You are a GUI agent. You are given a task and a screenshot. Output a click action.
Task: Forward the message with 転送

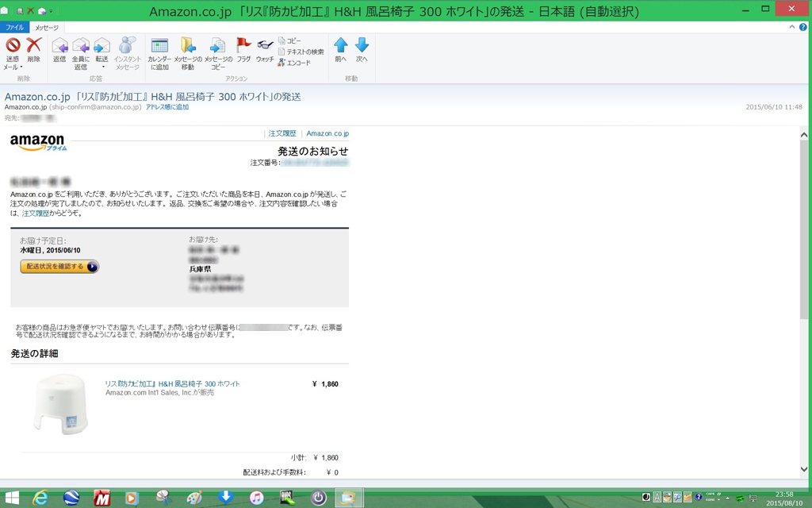pyautogui.click(x=102, y=50)
